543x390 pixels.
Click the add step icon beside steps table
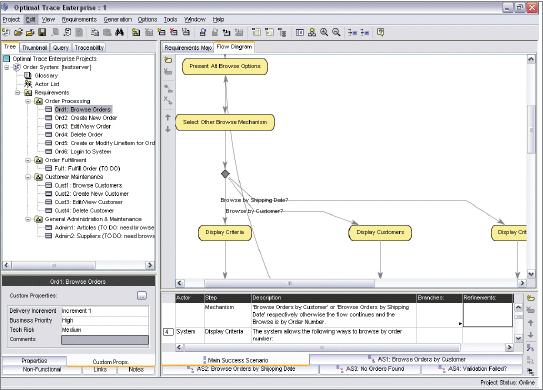530,298
